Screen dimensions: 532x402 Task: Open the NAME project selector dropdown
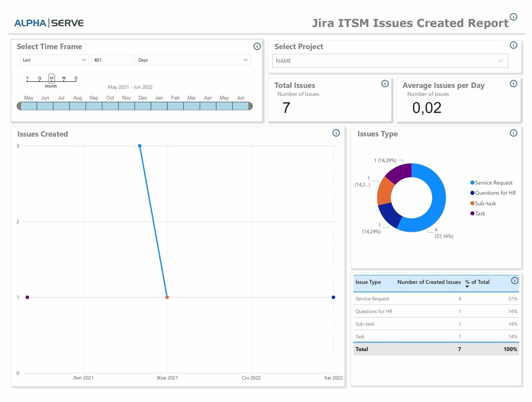coord(389,60)
